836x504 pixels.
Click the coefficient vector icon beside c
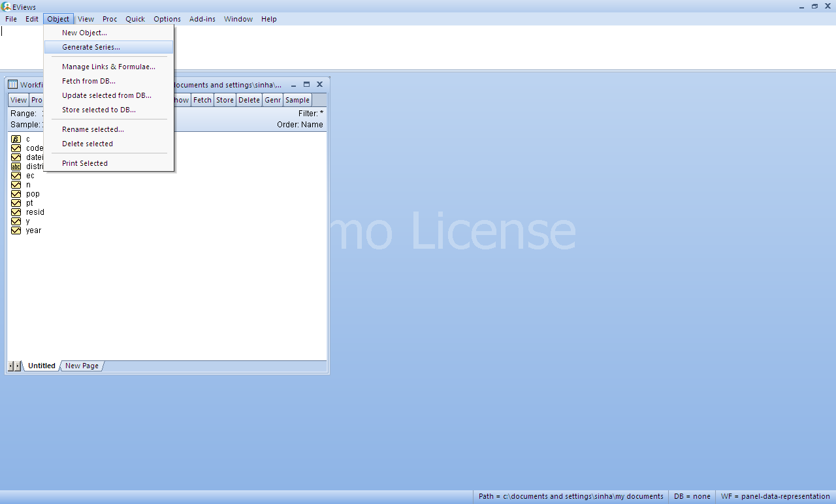pos(16,139)
